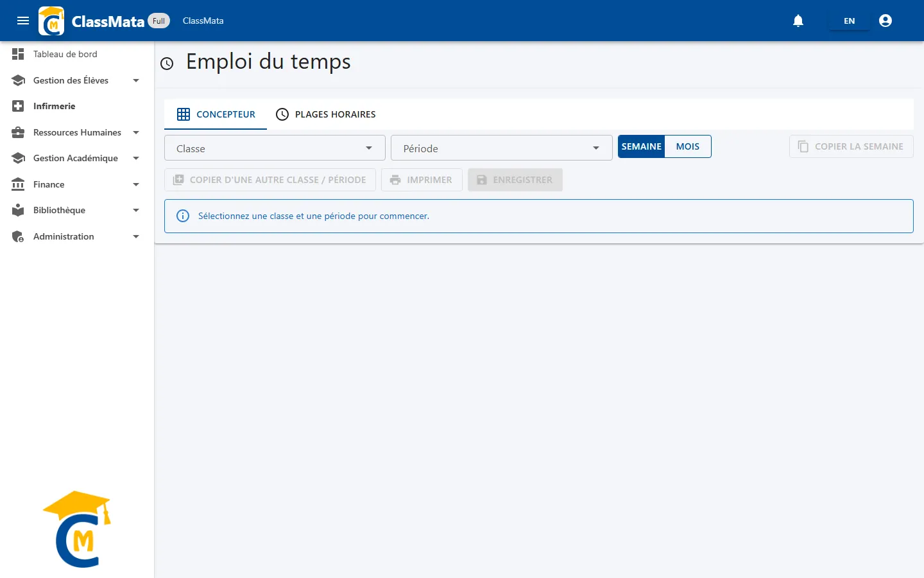Select the CONCEPTEUR tab

click(216, 114)
